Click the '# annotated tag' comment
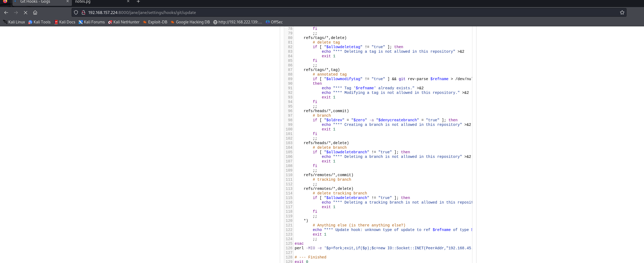This screenshot has height=263, width=644. pyautogui.click(x=330, y=74)
